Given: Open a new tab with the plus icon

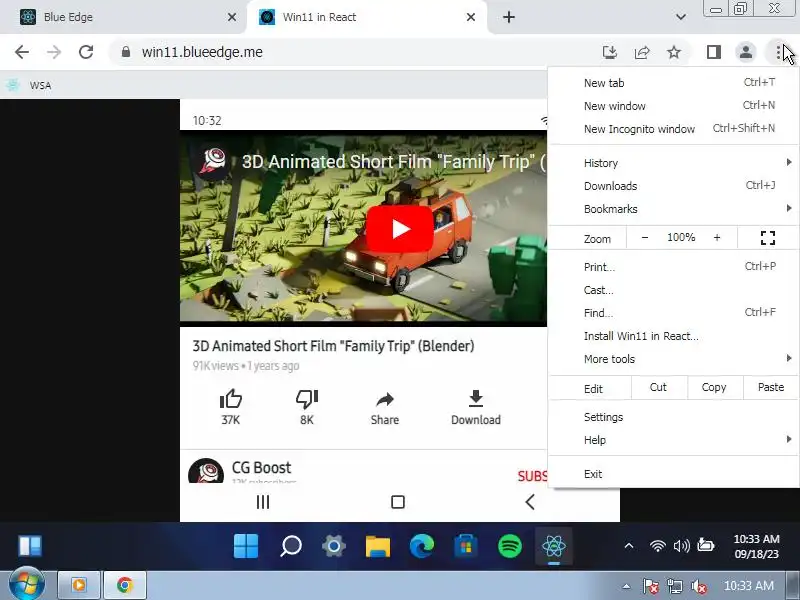Looking at the screenshot, I should point(509,17).
